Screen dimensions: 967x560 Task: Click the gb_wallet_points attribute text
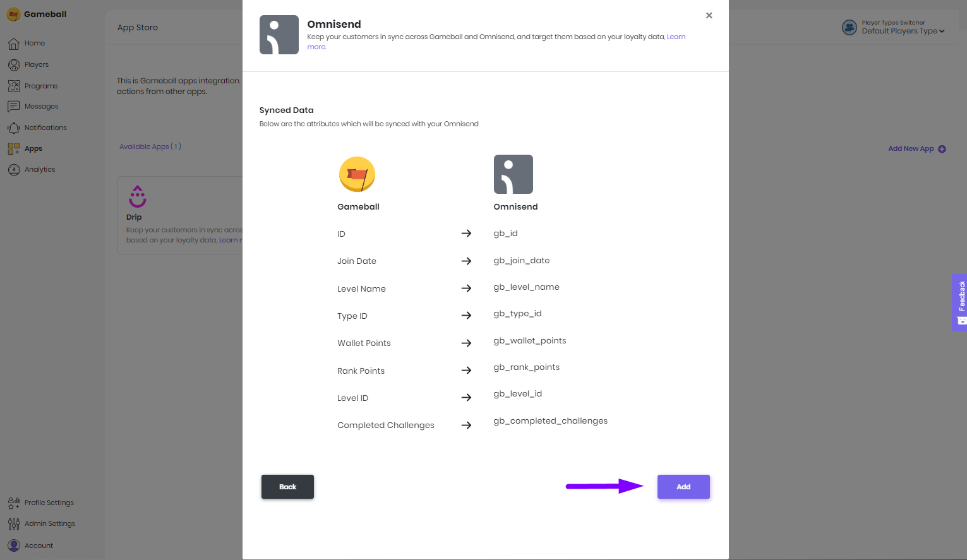tap(530, 341)
